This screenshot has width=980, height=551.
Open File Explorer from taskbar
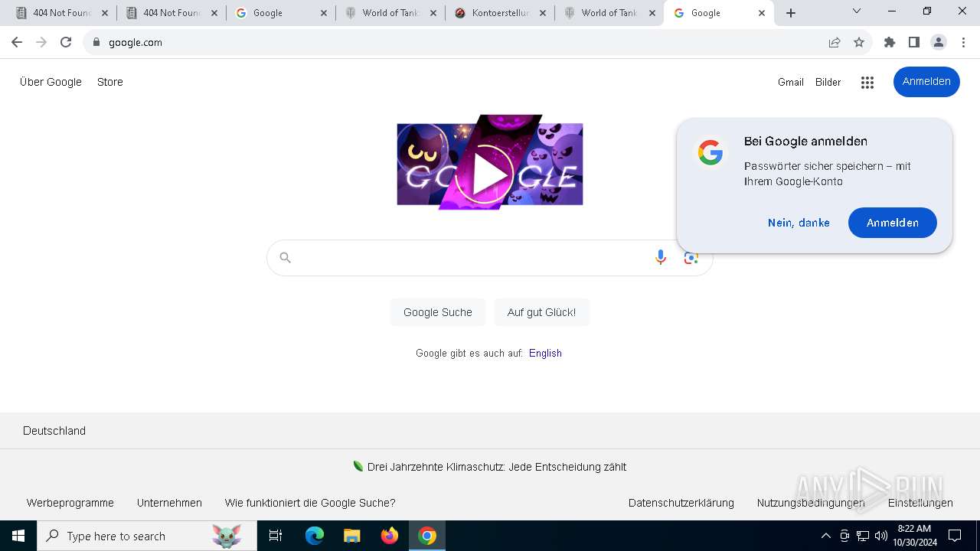[x=351, y=536]
